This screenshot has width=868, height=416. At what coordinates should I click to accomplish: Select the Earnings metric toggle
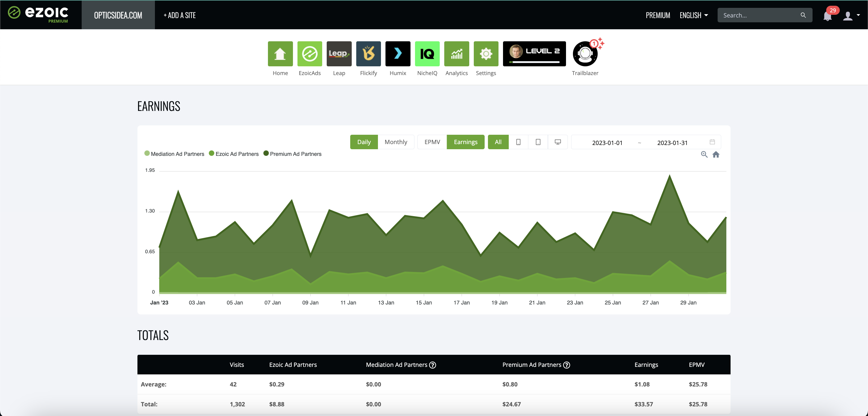click(x=465, y=142)
